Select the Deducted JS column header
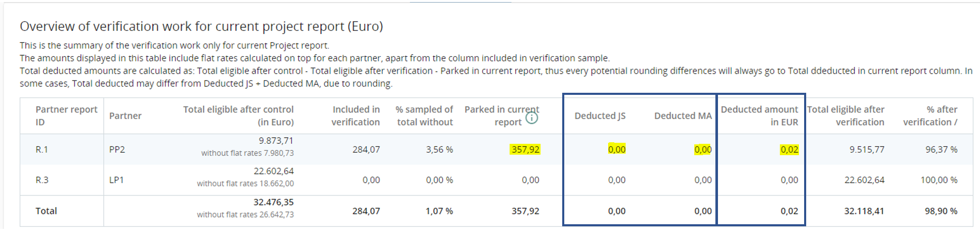This screenshot has height=233, width=980. click(600, 115)
